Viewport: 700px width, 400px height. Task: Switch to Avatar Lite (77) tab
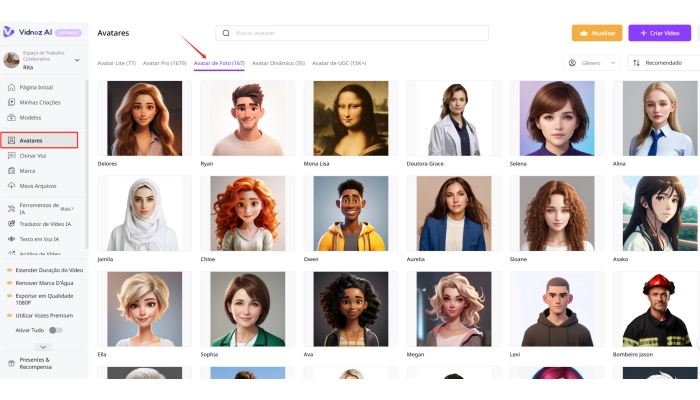coord(117,63)
